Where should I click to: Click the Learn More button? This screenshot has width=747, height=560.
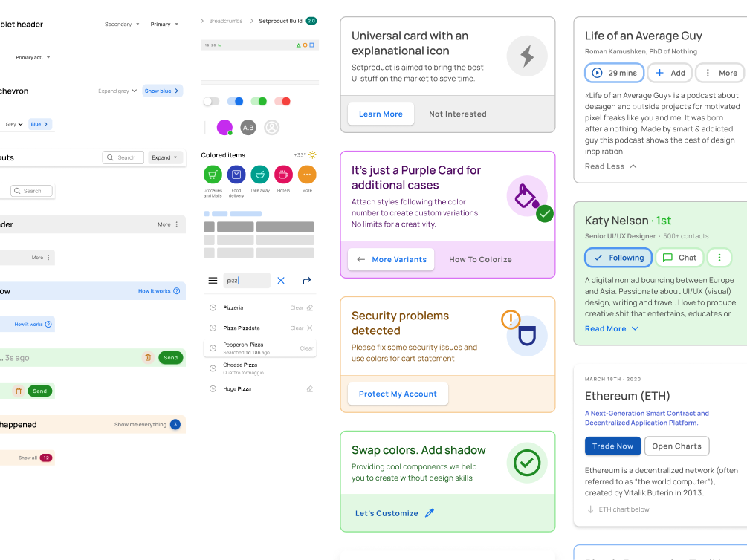pos(381,114)
